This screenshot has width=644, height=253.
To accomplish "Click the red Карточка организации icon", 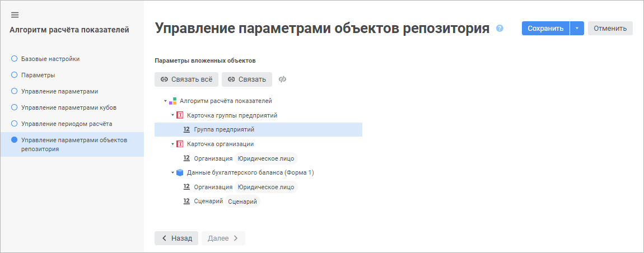I will (x=180, y=144).
